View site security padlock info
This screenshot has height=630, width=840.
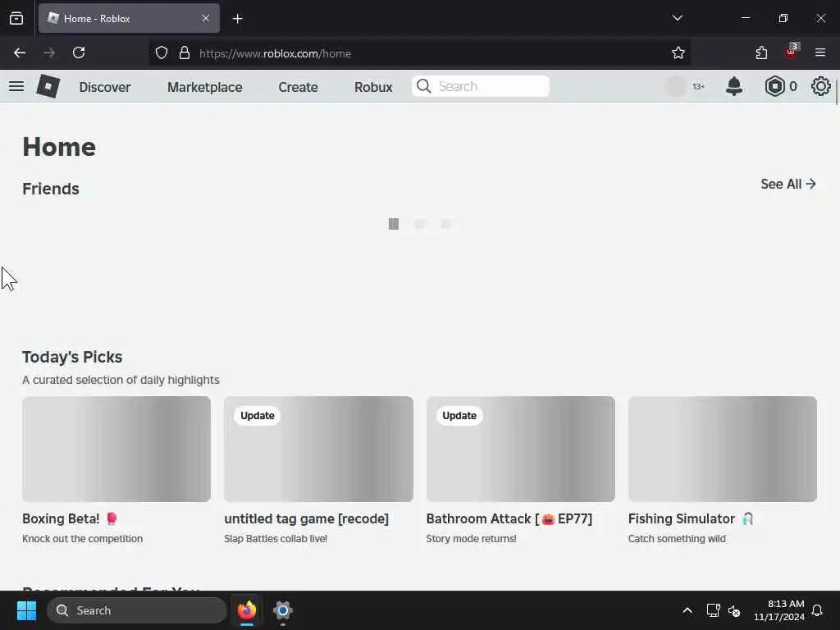tap(185, 52)
